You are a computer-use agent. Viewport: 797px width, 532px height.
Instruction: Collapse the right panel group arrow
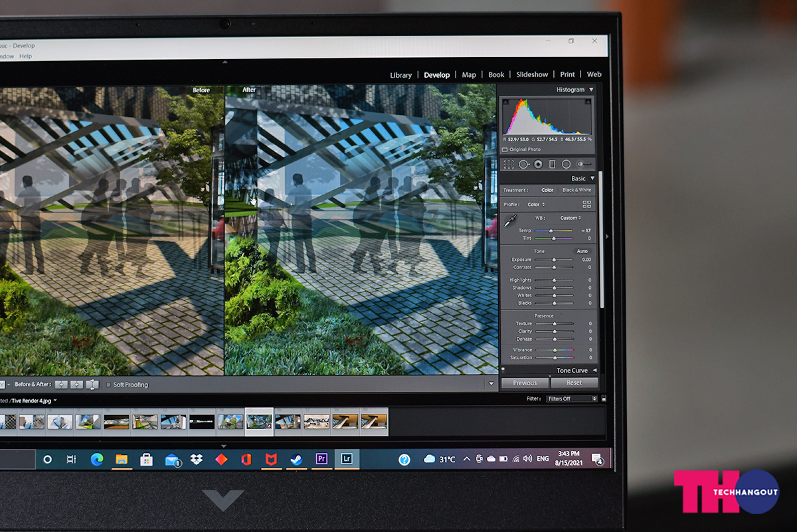click(x=606, y=236)
